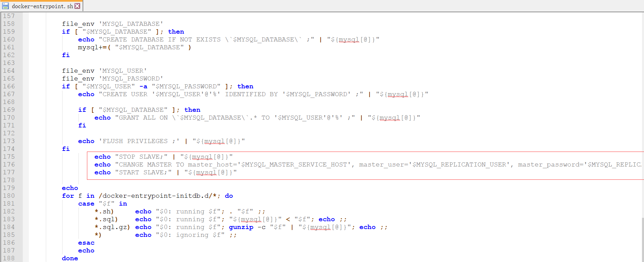This screenshot has width=644, height=262.
Task: Click line number 157 in the margin
Action: [9, 16]
